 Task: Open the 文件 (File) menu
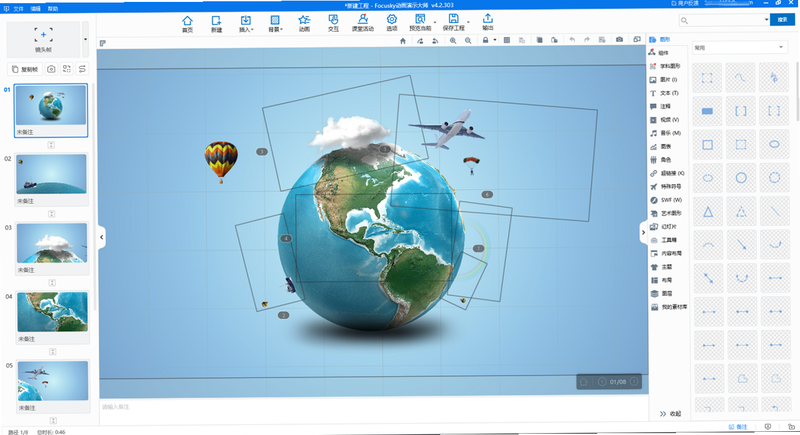pyautogui.click(x=18, y=9)
